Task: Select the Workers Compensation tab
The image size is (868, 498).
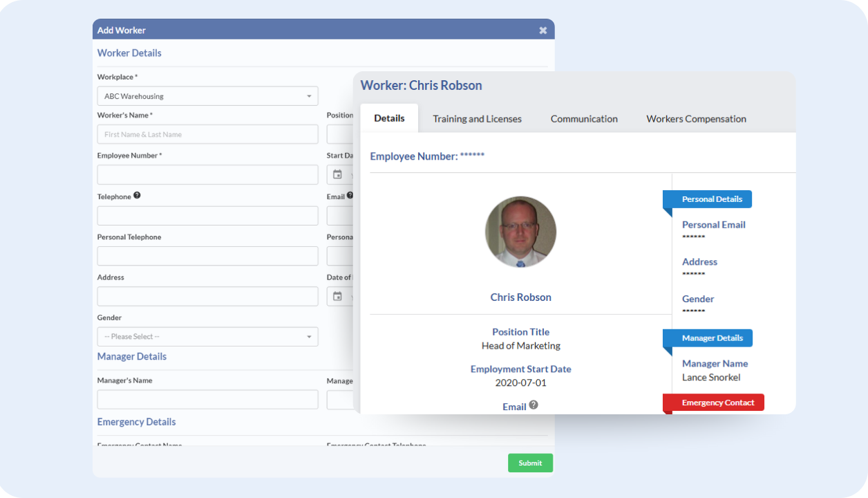Action: (696, 119)
